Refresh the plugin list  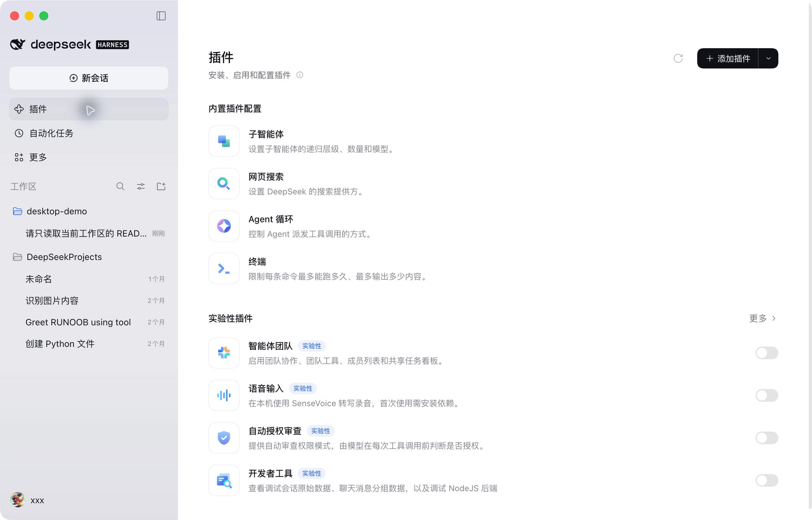[x=678, y=58]
